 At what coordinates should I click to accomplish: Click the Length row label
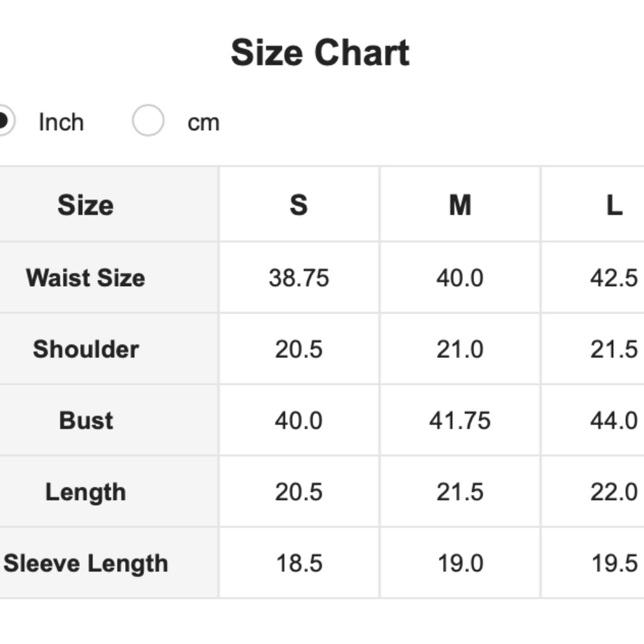pyautogui.click(x=86, y=492)
